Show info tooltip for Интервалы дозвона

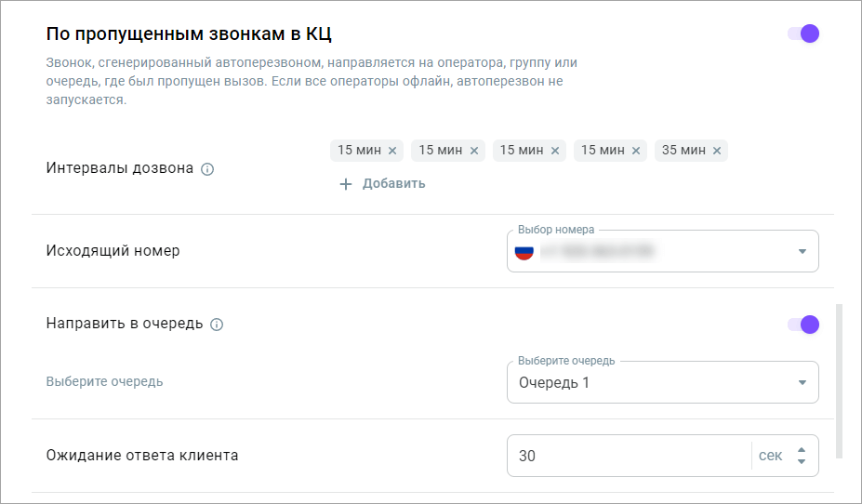207,169
